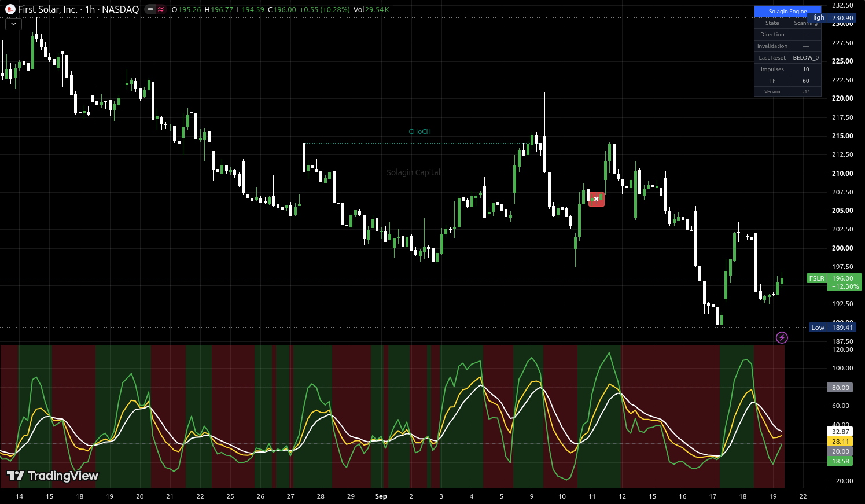Click date 14 on the time axis

tap(19, 496)
